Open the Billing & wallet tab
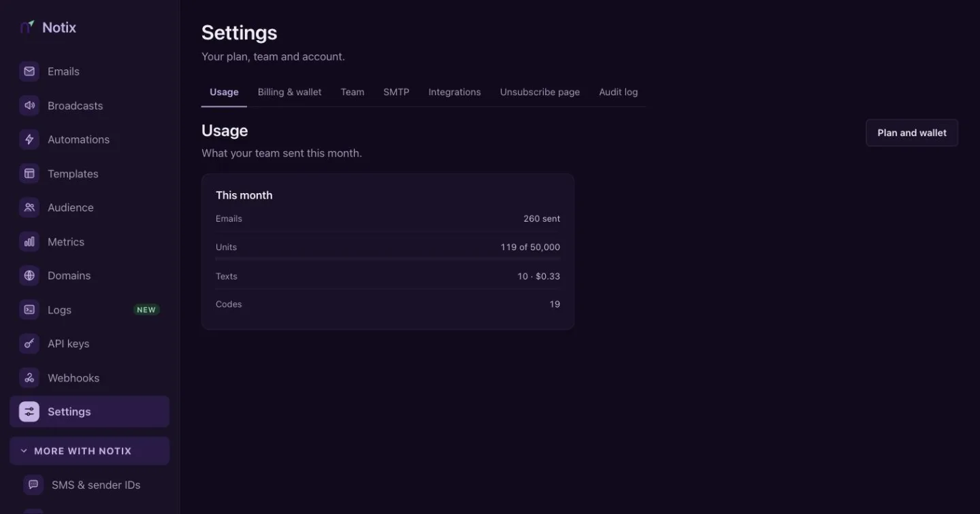This screenshot has width=980, height=514. tap(289, 92)
